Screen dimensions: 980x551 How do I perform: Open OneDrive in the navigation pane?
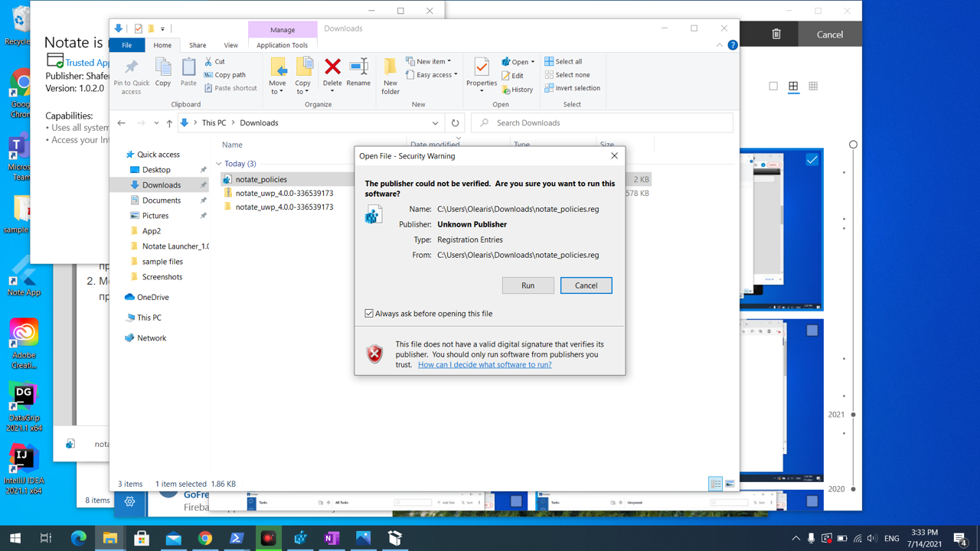146,297
